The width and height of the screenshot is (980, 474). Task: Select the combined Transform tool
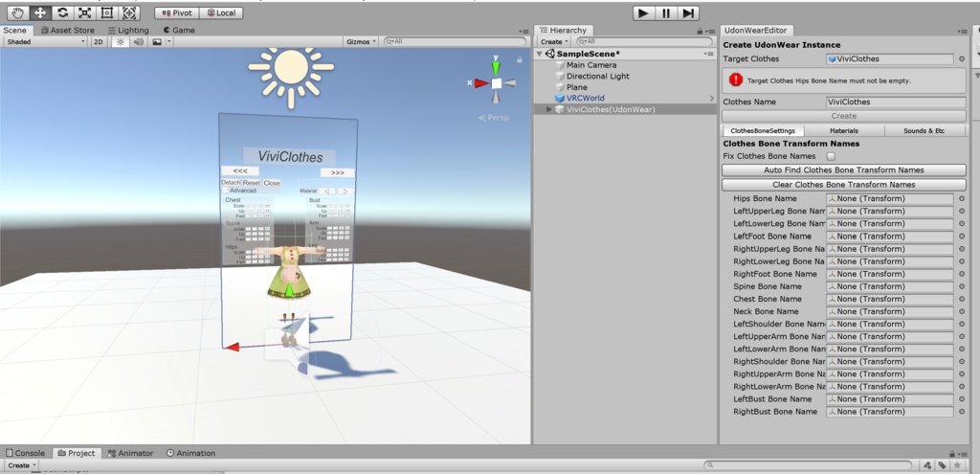tap(129, 12)
